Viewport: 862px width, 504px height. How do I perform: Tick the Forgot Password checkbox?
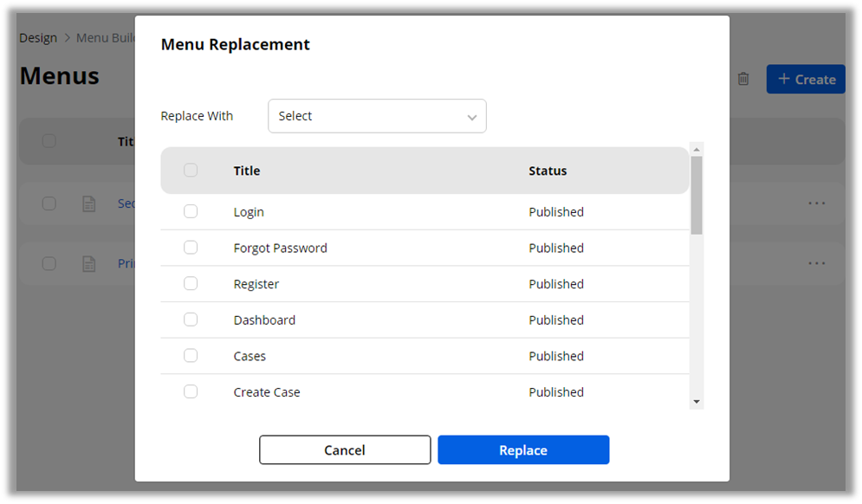pyautogui.click(x=191, y=248)
